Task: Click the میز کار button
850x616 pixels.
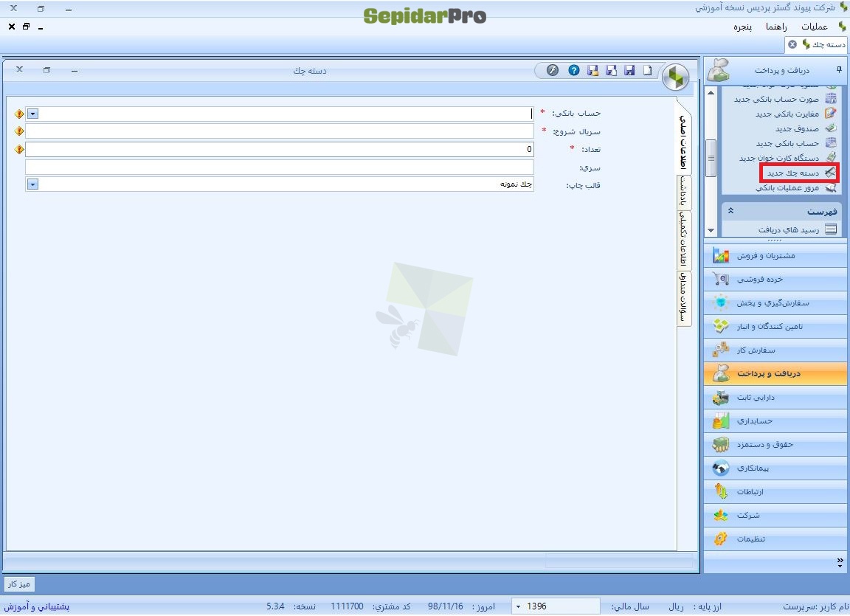Action: coord(19,584)
